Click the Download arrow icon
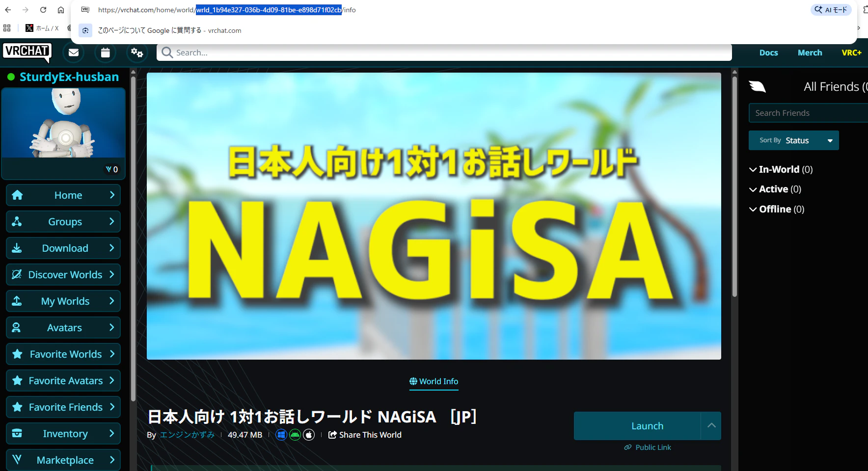The width and height of the screenshot is (868, 471). (17, 248)
